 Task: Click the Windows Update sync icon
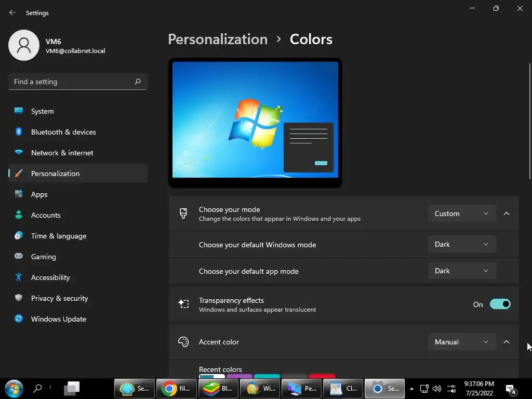point(19,318)
